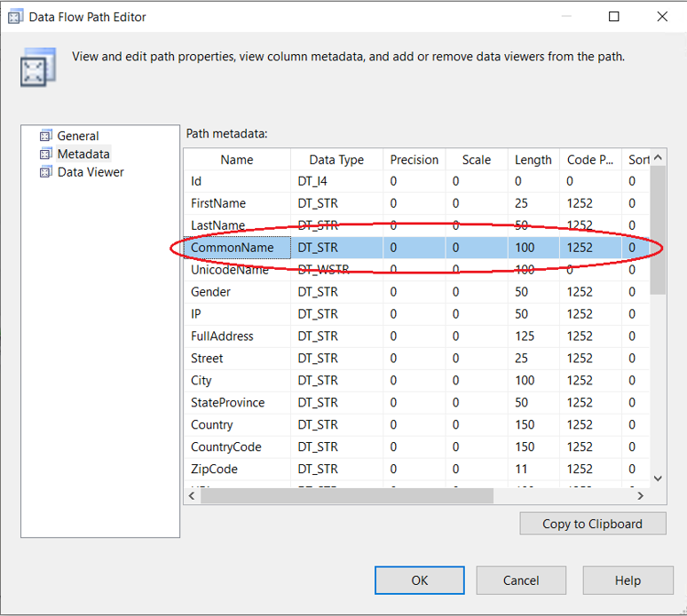Select the UnicodeName row cell

(229, 270)
